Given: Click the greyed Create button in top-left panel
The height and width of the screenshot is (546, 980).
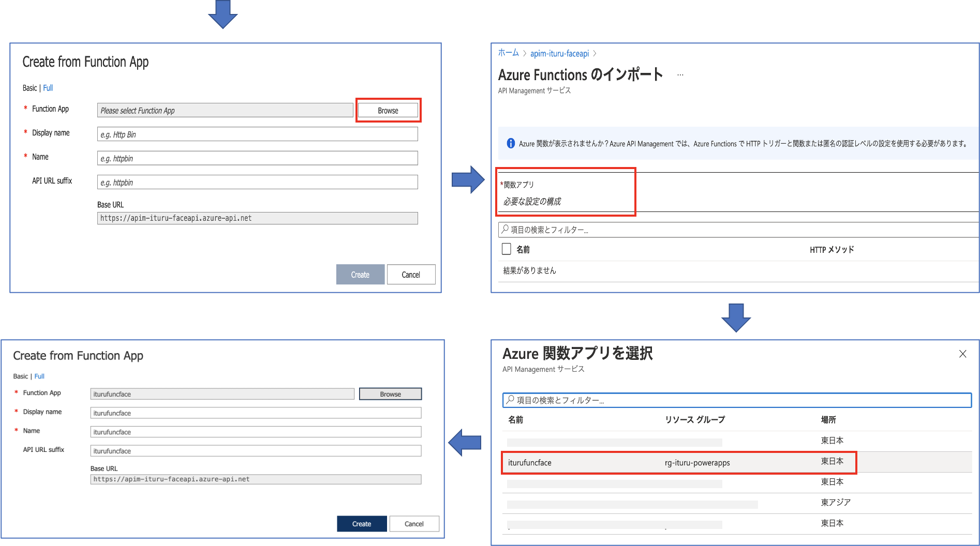Looking at the screenshot, I should (x=360, y=275).
